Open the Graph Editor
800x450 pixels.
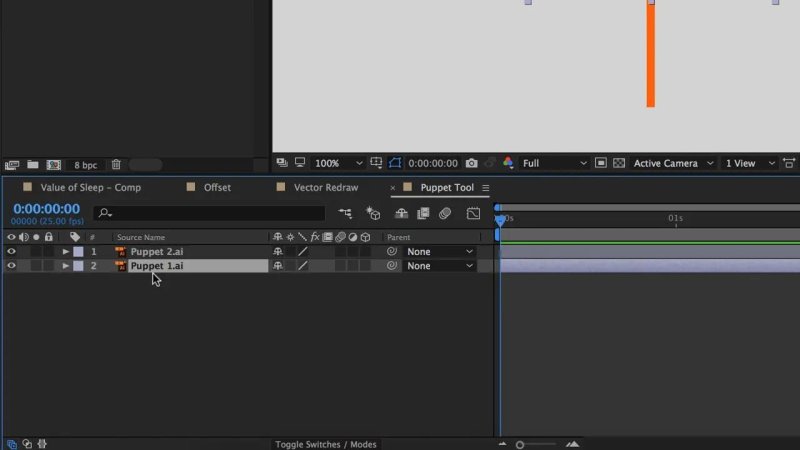click(x=473, y=213)
